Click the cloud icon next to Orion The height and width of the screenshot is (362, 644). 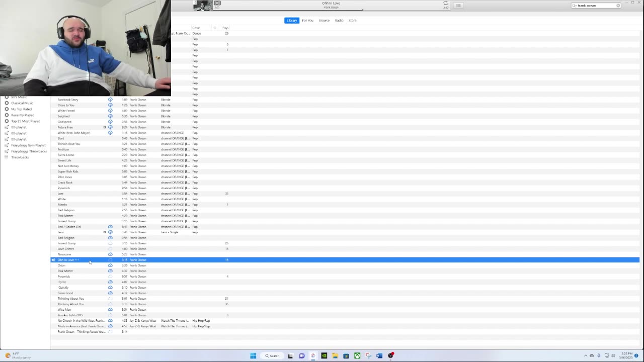point(110,265)
